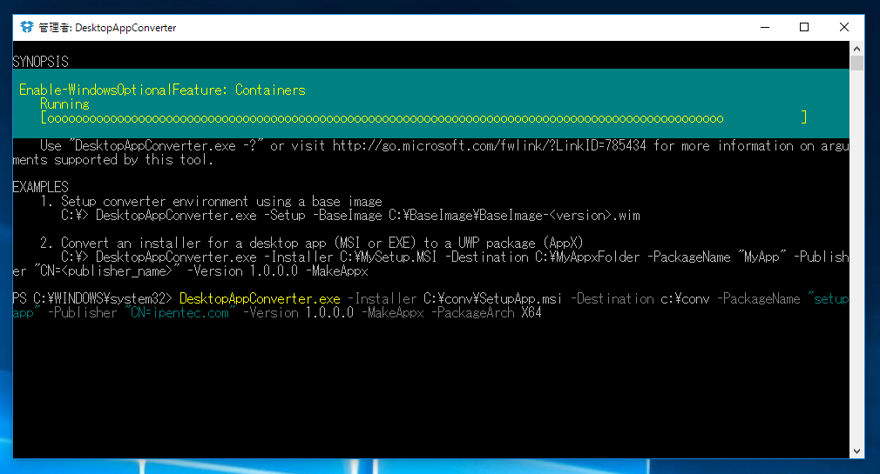Click the DesktopAppConverter title bar icon
The image size is (880, 474).
[x=26, y=27]
